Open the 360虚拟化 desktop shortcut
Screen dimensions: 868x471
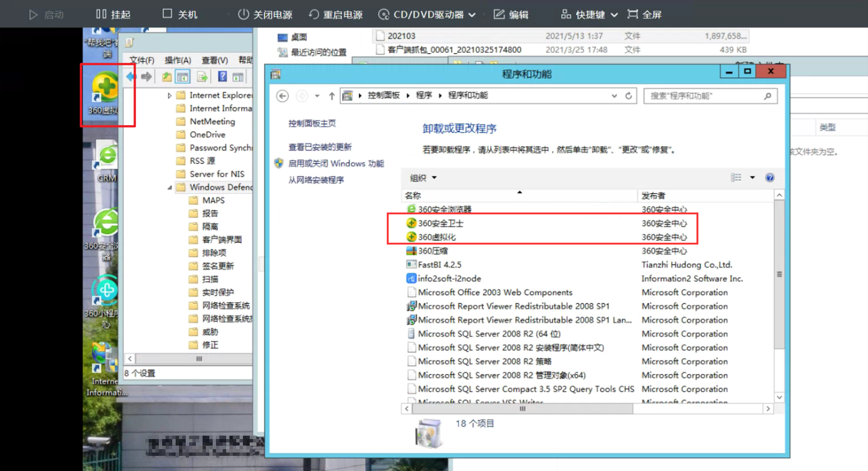pyautogui.click(x=104, y=94)
